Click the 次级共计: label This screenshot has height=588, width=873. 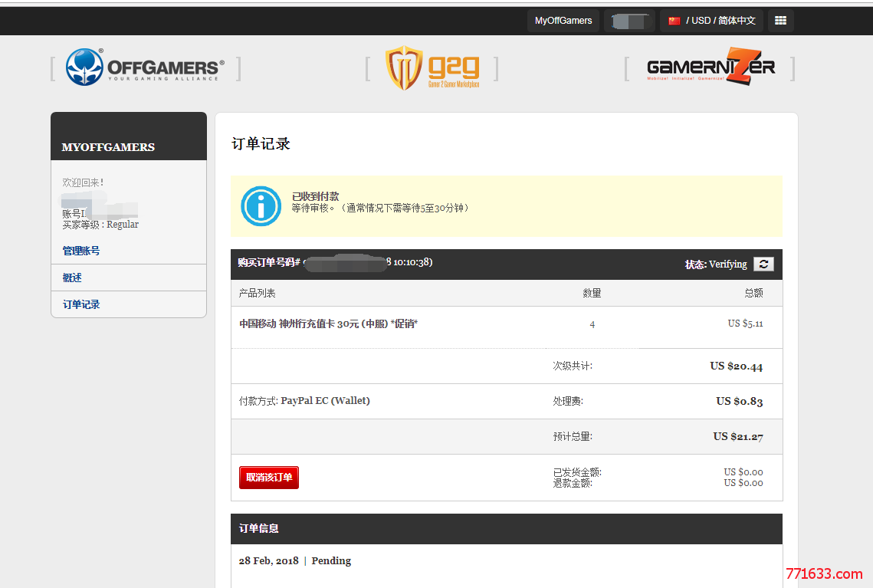(573, 366)
